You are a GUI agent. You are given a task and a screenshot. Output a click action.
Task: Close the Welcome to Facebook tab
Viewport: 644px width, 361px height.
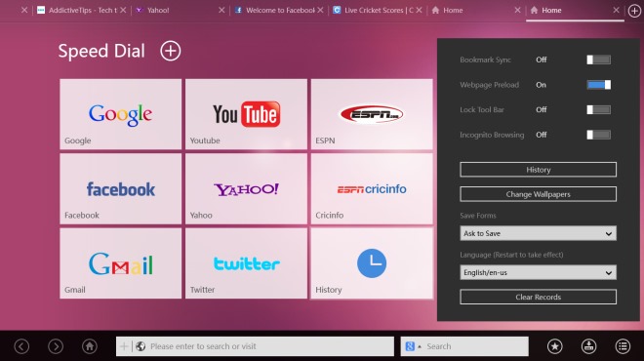click(x=320, y=11)
